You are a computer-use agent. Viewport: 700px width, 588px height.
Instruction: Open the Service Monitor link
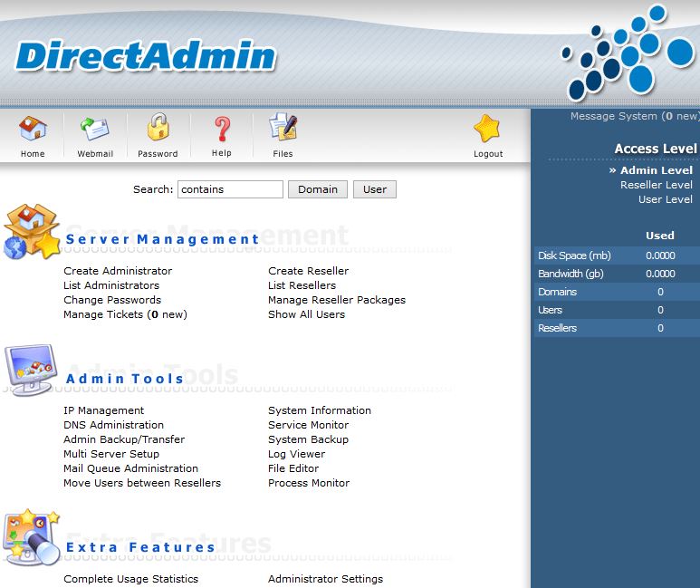tap(308, 425)
